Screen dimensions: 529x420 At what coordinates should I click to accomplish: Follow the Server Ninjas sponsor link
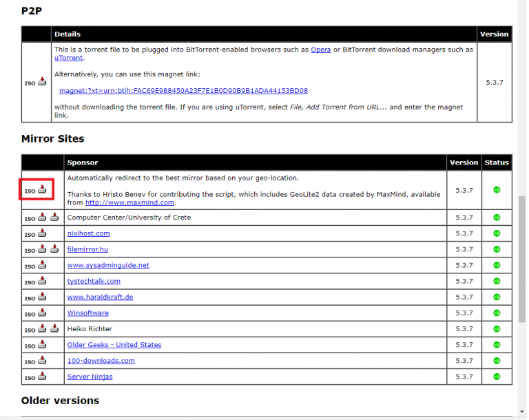90,377
